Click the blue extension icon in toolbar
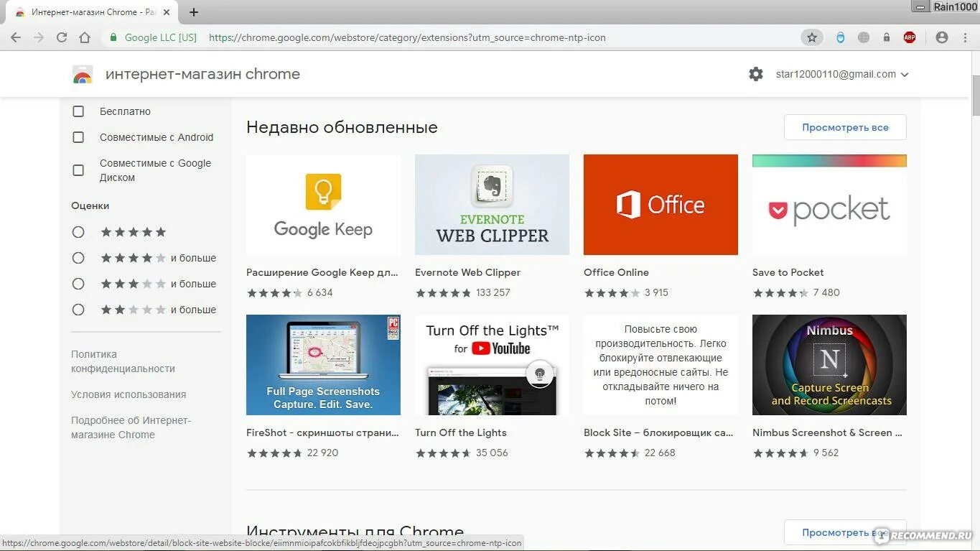Image resolution: width=980 pixels, height=551 pixels. (x=841, y=37)
